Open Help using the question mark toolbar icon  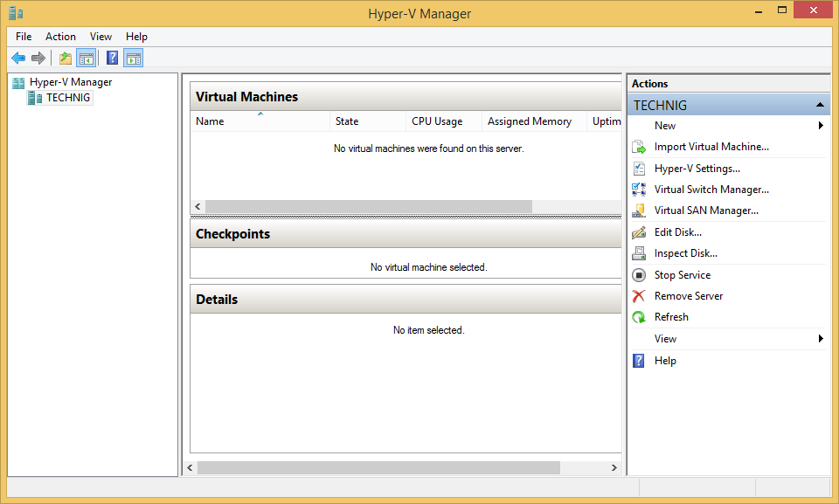pyautogui.click(x=111, y=58)
